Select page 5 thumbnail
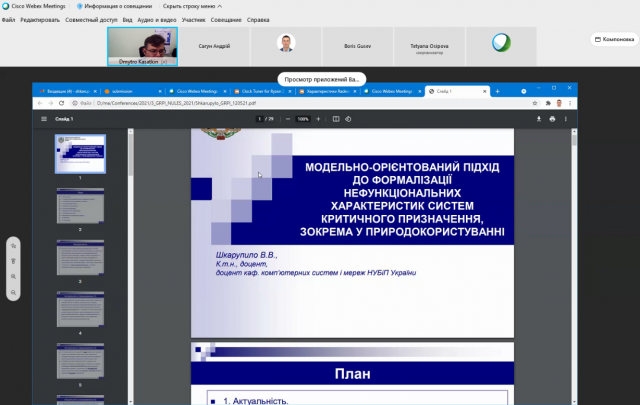This screenshot has height=405, width=640. [80, 361]
